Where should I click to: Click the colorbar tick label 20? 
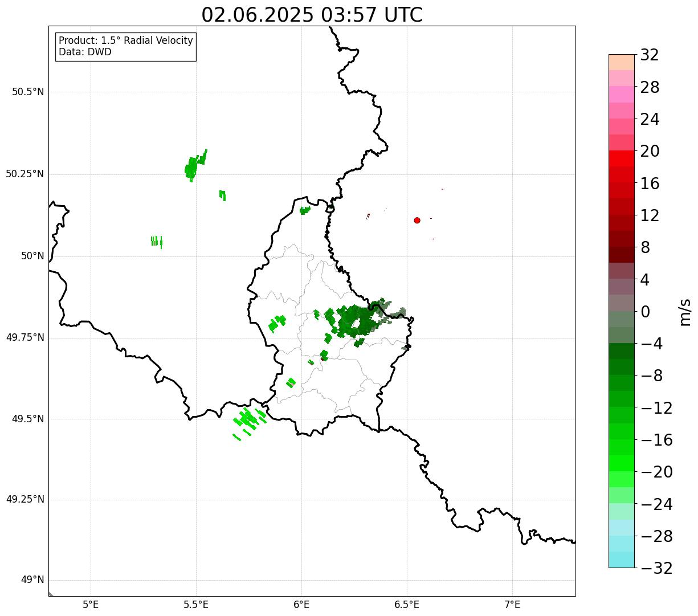[x=650, y=151]
